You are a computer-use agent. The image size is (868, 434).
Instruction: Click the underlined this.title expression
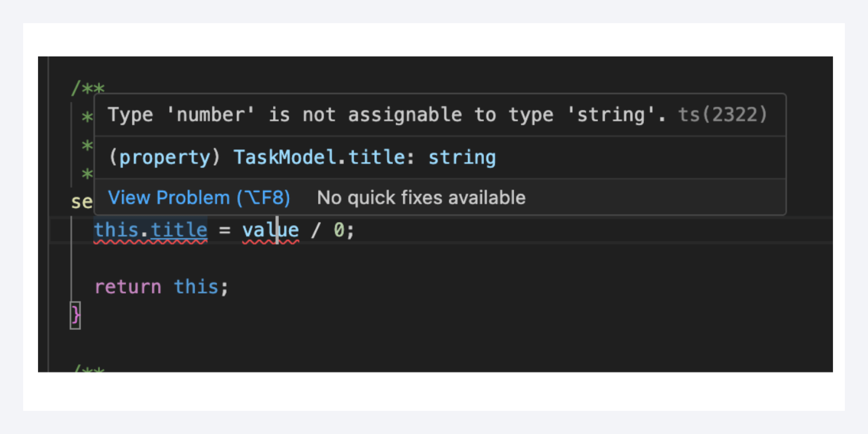150,229
